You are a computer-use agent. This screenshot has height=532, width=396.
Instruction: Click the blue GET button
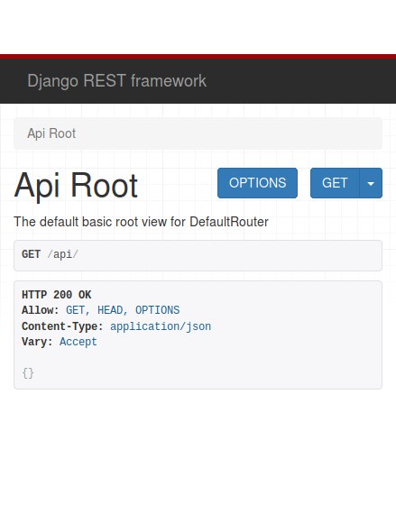[335, 183]
